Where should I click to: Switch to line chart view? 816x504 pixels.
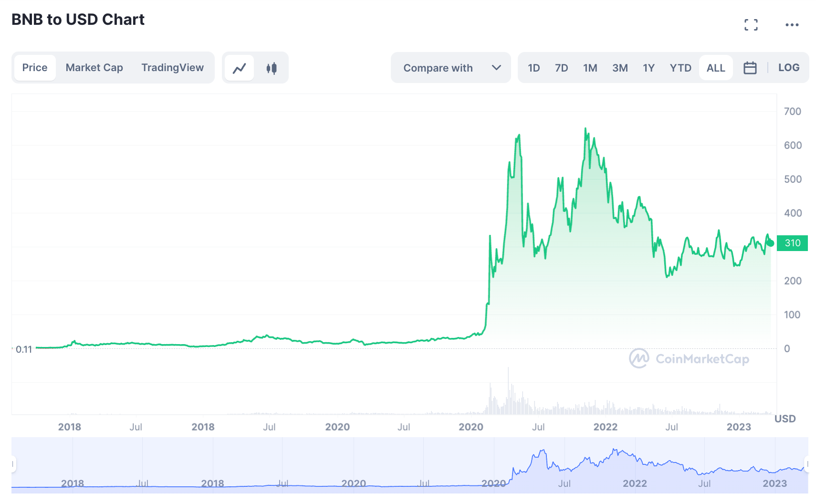click(x=239, y=68)
